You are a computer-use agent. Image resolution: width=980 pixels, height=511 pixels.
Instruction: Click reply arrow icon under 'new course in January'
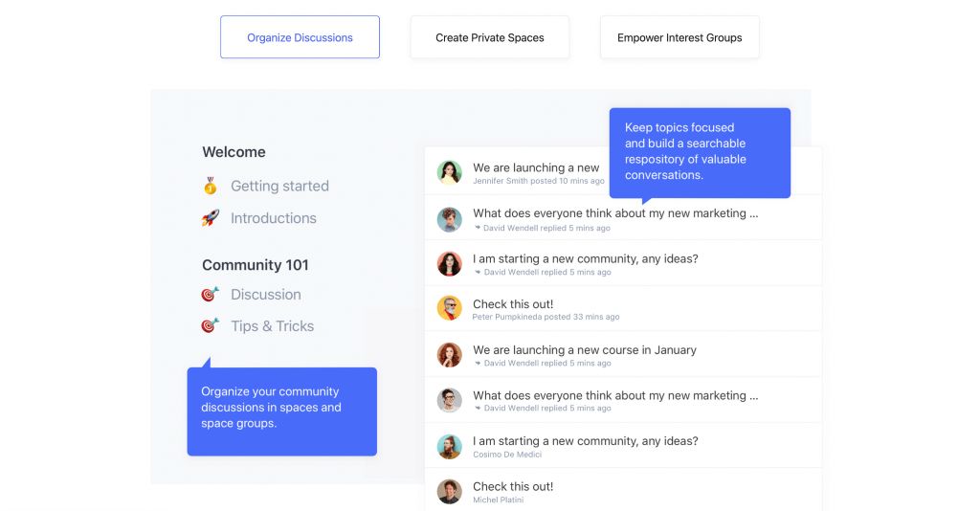coord(478,363)
